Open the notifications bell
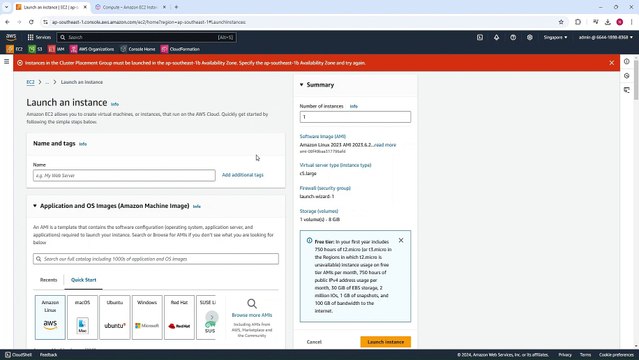 (496, 37)
